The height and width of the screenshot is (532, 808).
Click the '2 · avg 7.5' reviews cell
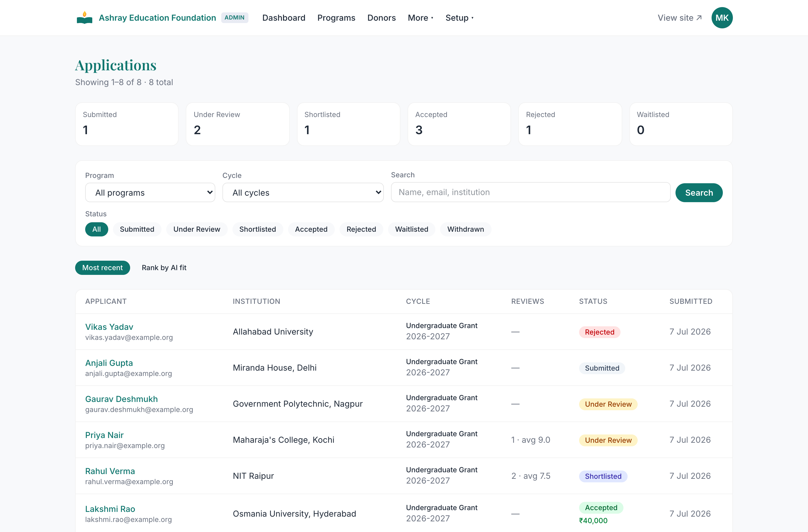coord(530,476)
